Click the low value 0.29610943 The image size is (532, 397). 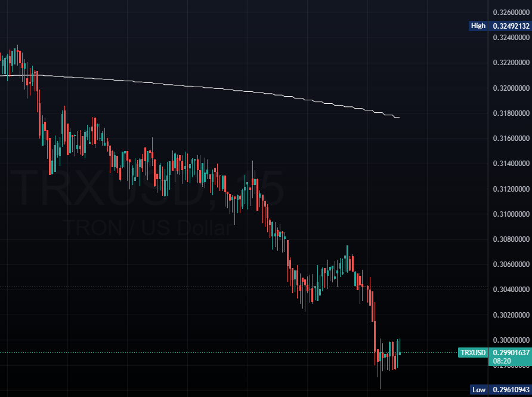tap(511, 389)
